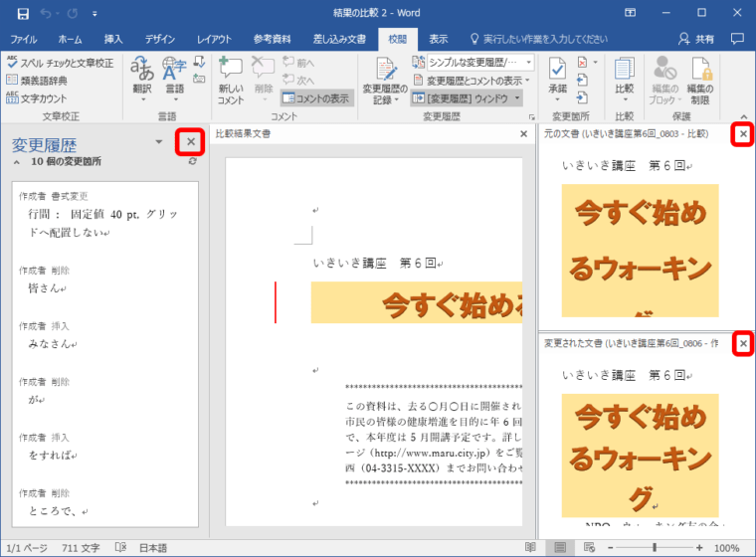The image size is (756, 557).
Task: Close the 比較結果文書 pane
Action: [x=523, y=134]
